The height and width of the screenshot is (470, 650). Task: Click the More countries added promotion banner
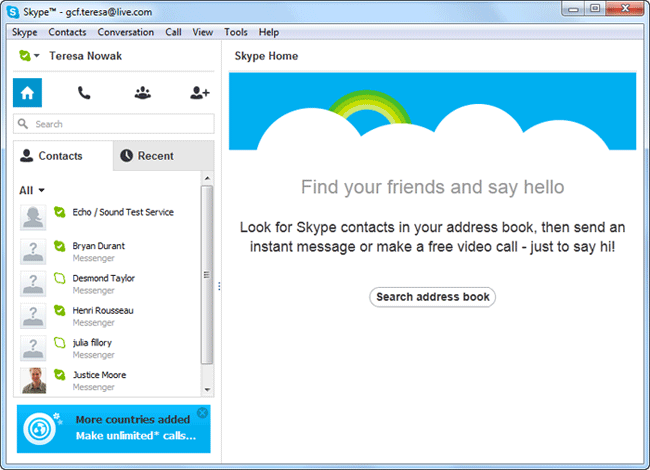click(x=114, y=429)
